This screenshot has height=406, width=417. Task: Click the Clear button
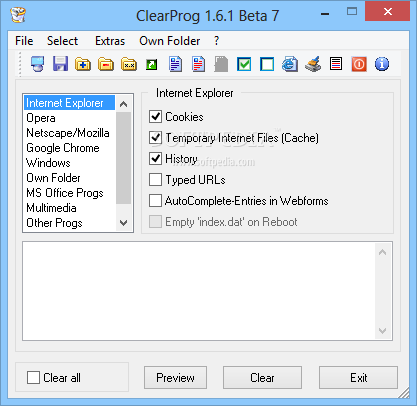[262, 378]
